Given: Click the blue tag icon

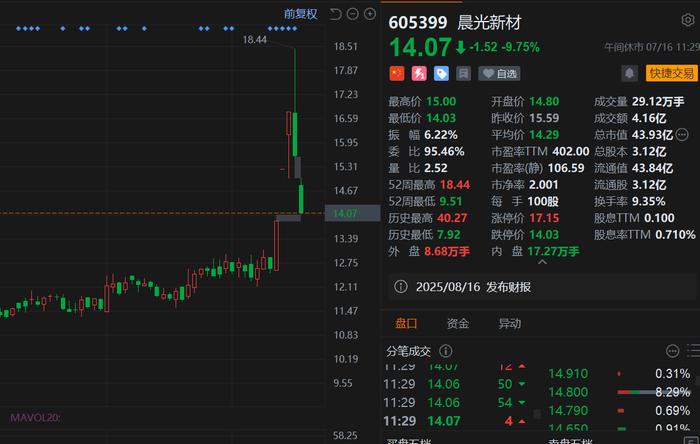Looking at the screenshot, I should point(441,74).
